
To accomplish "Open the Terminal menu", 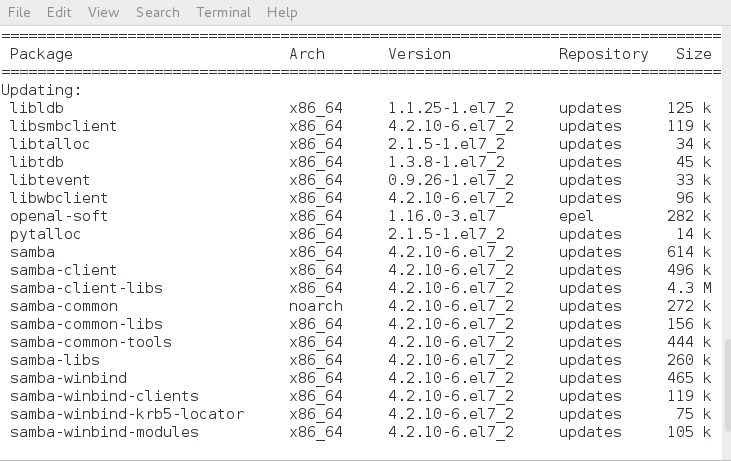I will coord(223,12).
